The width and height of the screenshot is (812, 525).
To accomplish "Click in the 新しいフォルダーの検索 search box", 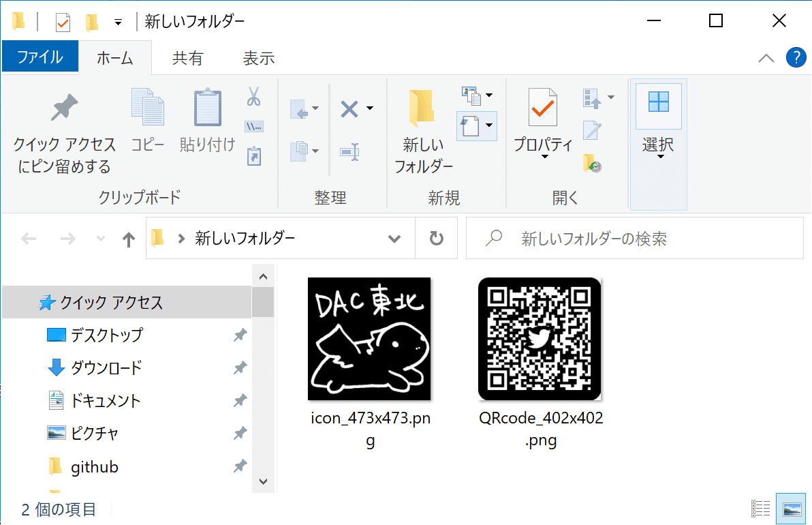I will pos(634,238).
